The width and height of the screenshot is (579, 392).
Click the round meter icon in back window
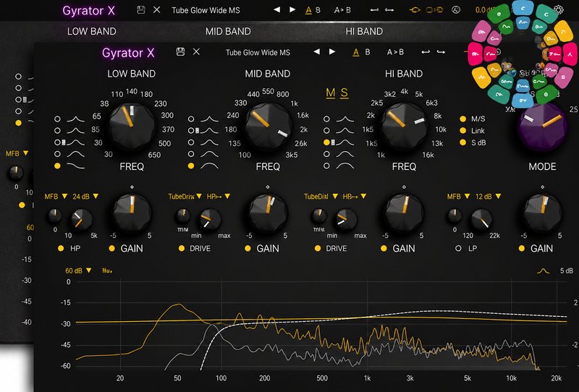tap(456, 10)
